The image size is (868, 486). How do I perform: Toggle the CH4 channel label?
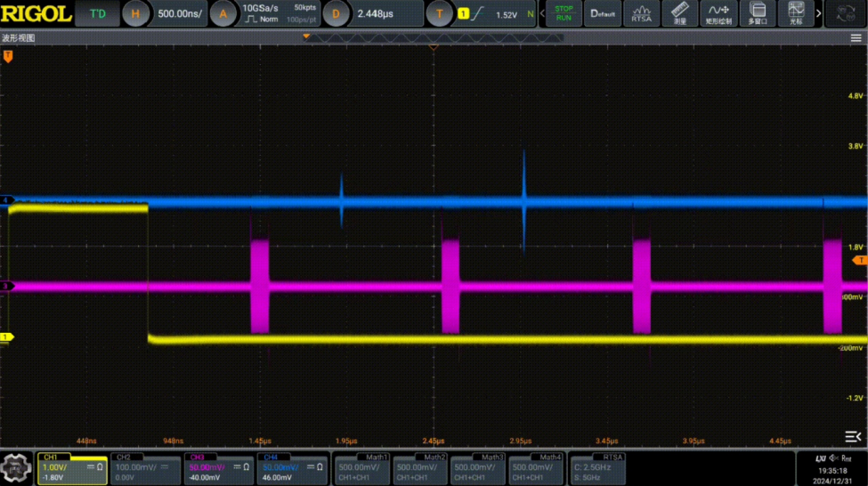tap(270, 458)
